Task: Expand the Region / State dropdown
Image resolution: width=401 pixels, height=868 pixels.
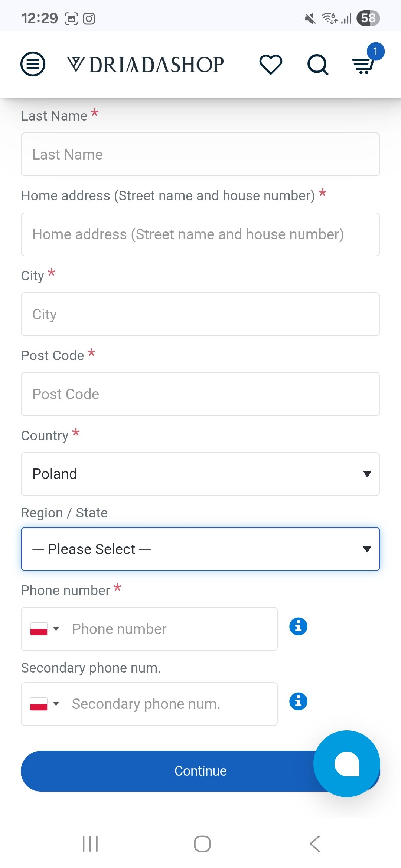Action: [x=200, y=549]
